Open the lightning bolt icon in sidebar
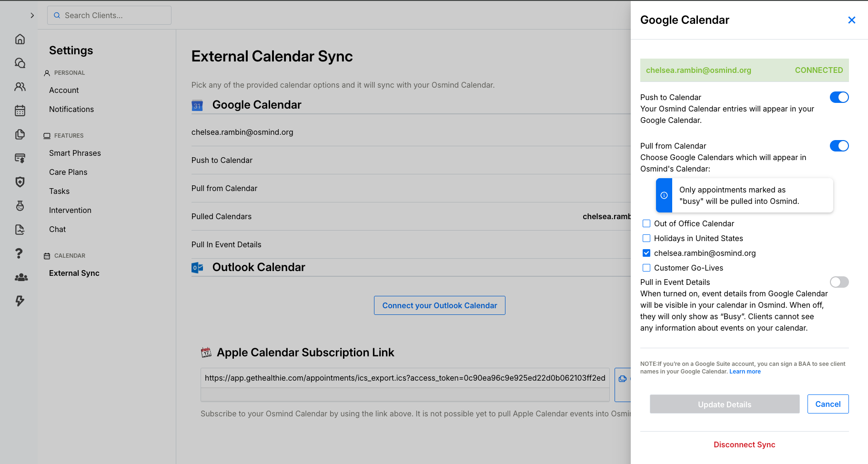 click(x=20, y=301)
